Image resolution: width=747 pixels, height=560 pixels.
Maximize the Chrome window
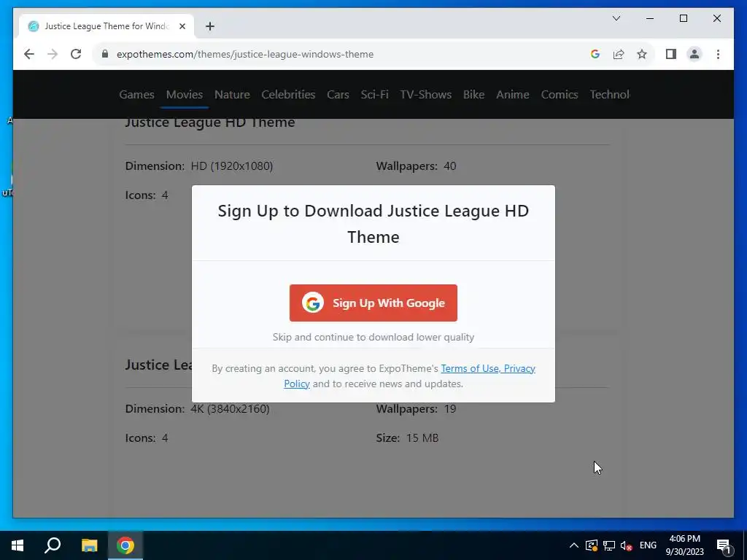(x=683, y=18)
